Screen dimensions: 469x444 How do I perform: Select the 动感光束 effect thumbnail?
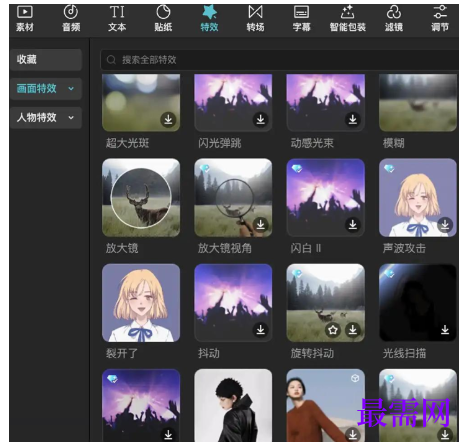(x=326, y=103)
